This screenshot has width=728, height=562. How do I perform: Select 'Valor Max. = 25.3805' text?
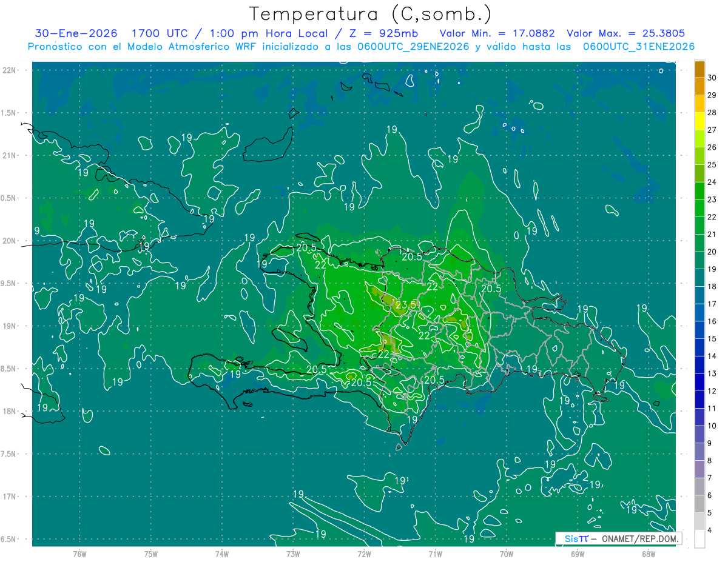point(626,33)
